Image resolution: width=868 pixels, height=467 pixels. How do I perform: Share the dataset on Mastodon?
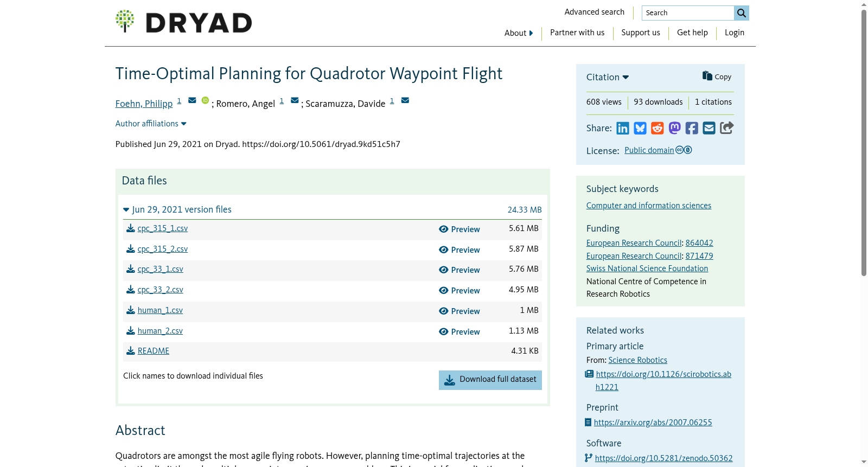tap(674, 128)
